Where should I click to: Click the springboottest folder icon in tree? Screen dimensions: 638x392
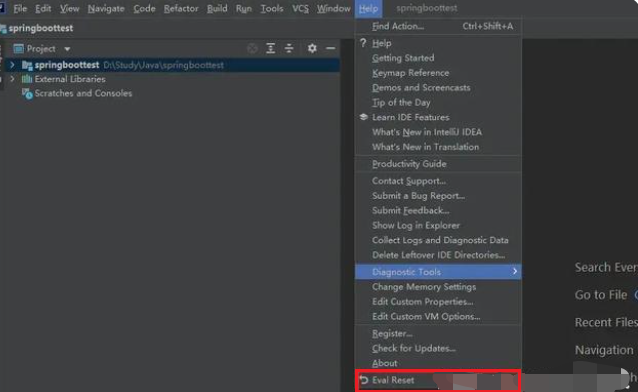click(27, 65)
